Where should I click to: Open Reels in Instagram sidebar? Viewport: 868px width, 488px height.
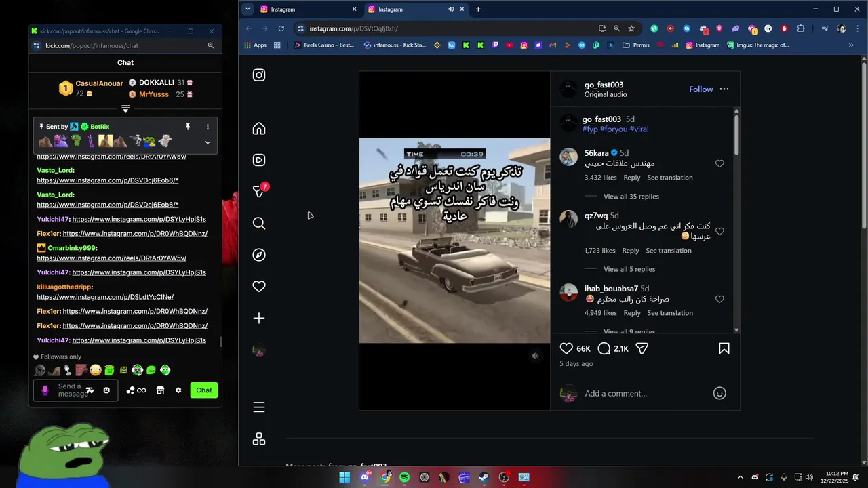coord(259,160)
